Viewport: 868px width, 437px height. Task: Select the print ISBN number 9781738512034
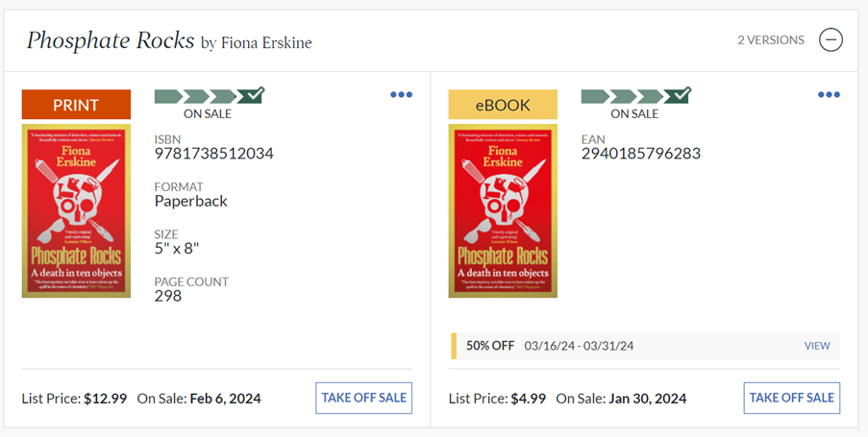214,154
